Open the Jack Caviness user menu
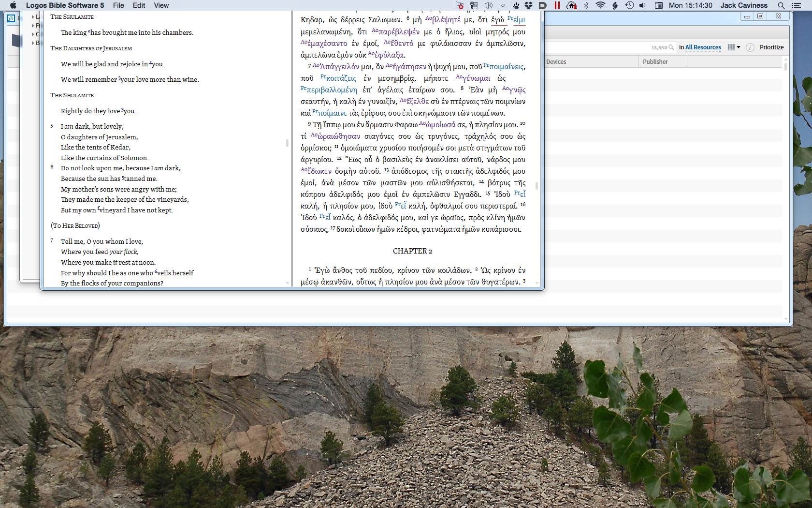Screen dimensions: 812x508 (x=744, y=5)
